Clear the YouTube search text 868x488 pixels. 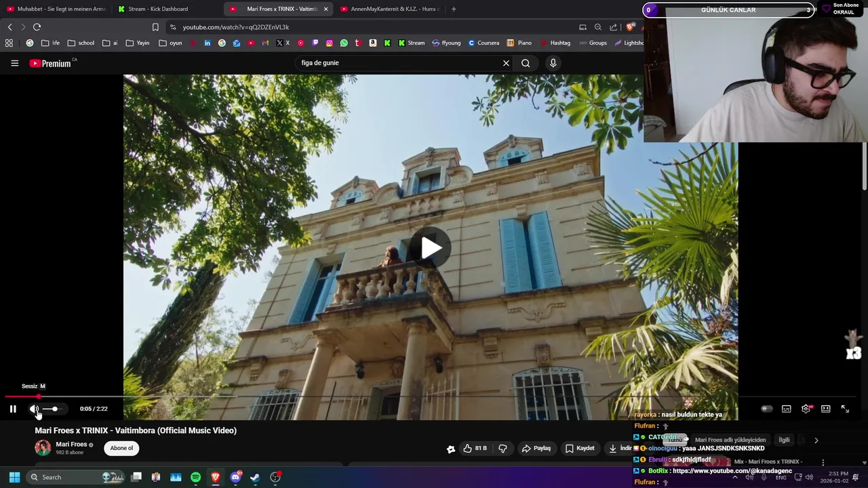506,63
